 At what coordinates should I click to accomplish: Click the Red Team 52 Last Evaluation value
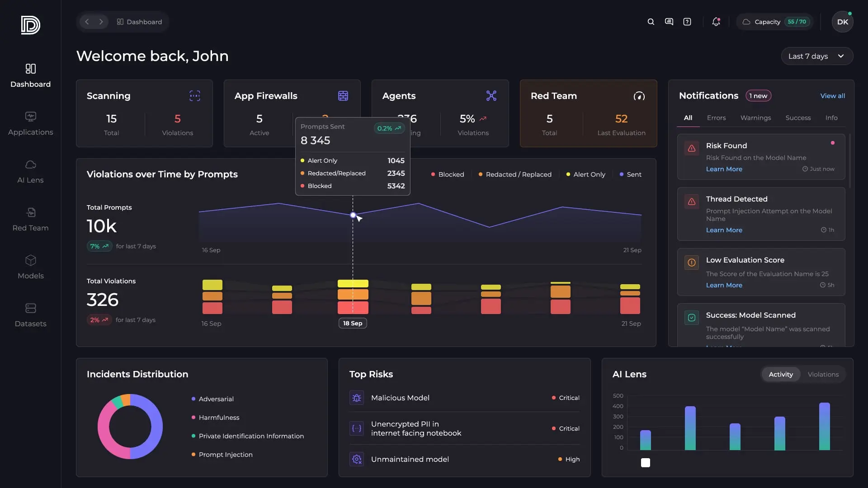[x=621, y=119]
